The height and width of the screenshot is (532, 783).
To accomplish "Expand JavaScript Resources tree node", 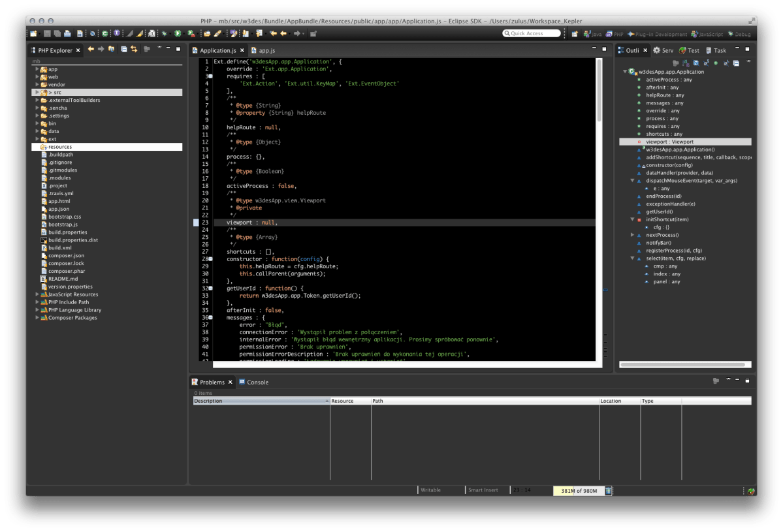I will 37,294.
